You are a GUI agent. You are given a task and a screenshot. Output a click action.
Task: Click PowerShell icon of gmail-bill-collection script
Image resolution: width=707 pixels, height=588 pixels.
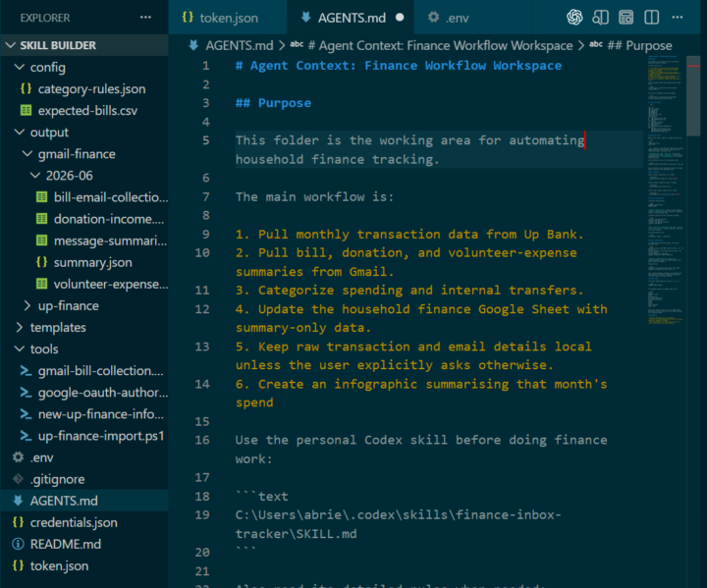(27, 371)
